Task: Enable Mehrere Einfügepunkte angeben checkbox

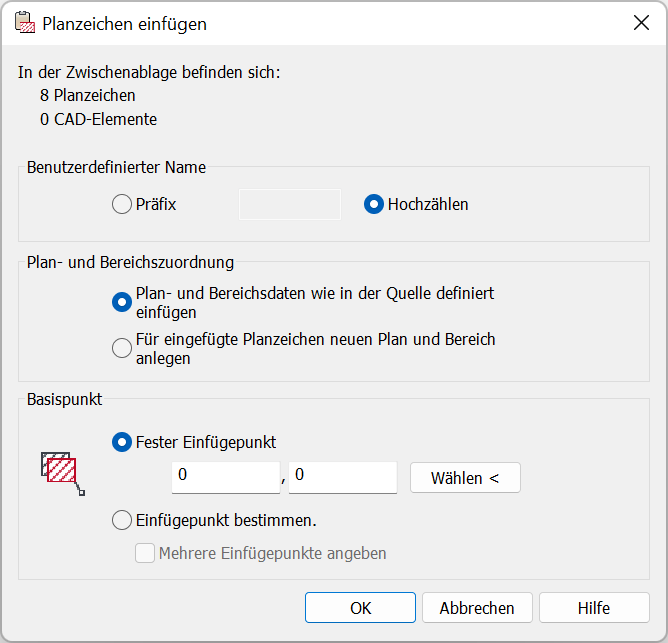Action: click(145, 553)
